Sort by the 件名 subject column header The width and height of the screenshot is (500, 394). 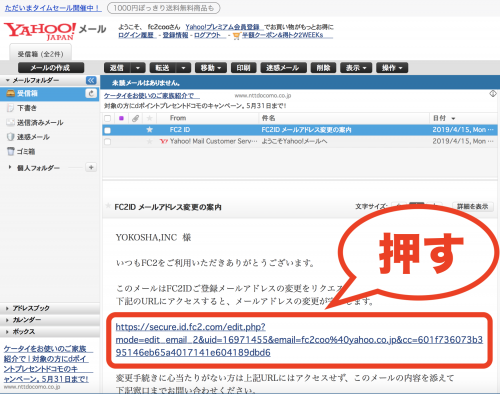268,118
